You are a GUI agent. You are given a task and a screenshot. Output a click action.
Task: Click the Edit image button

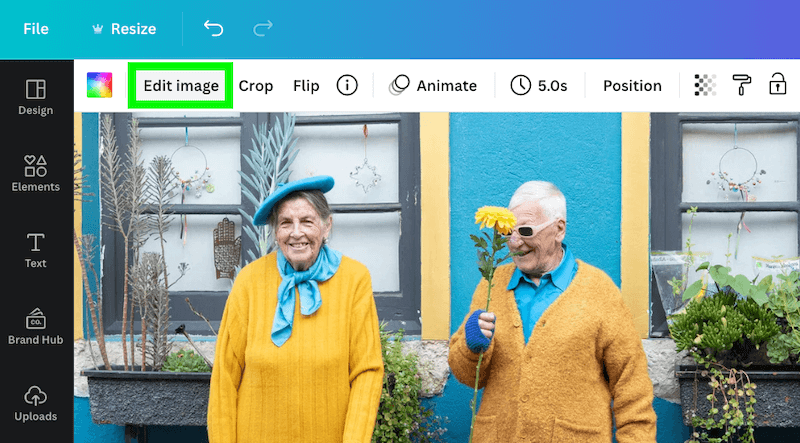[181, 86]
